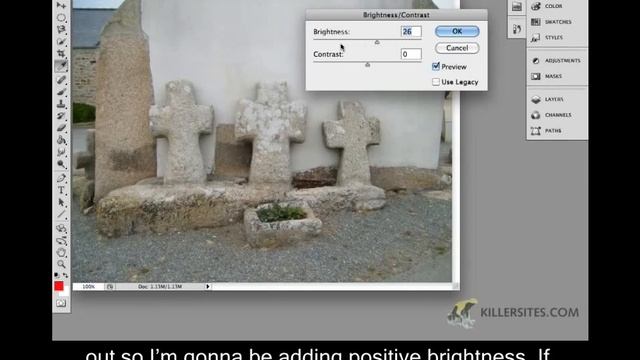Open the red foreground color swatch
This screenshot has width=640, height=360.
coord(59,286)
